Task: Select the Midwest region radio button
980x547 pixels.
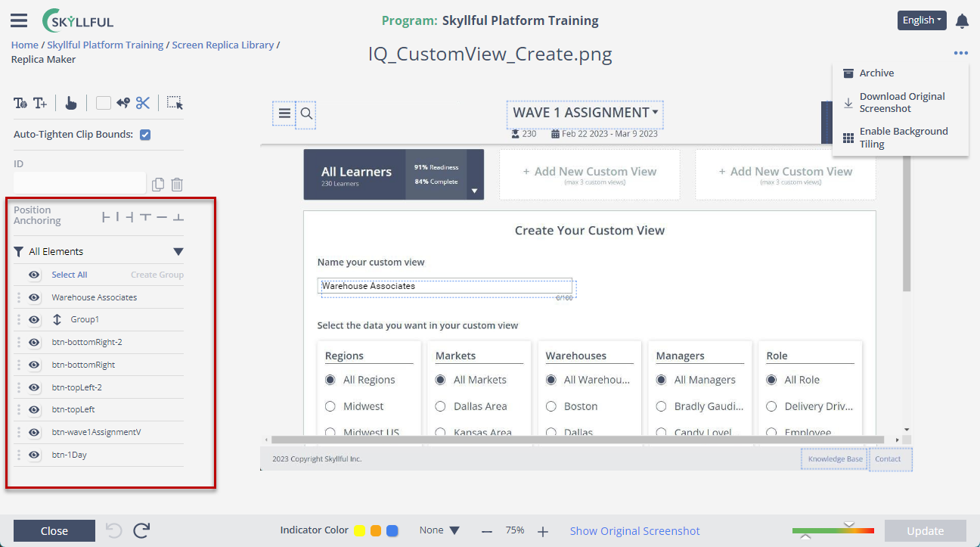Action: click(x=330, y=406)
